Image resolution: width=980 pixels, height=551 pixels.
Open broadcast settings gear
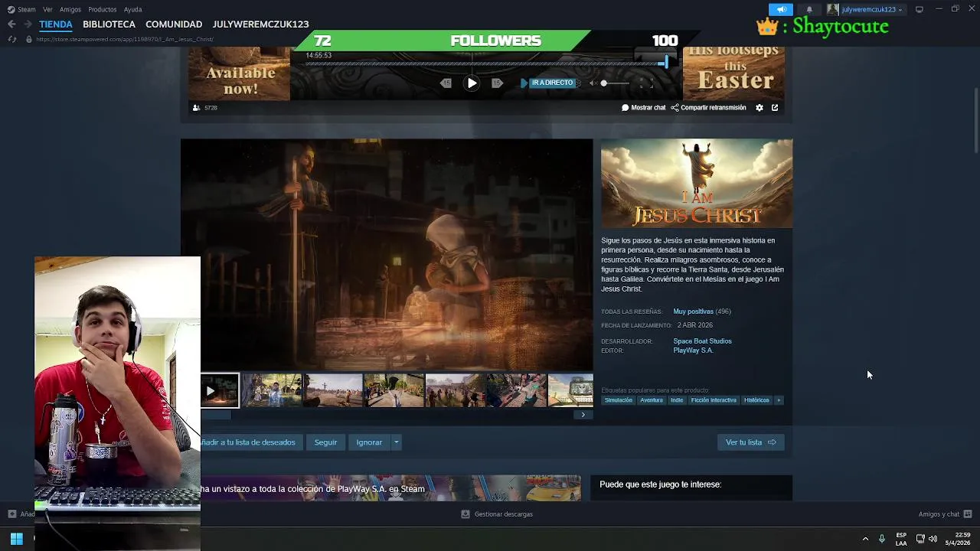click(759, 108)
